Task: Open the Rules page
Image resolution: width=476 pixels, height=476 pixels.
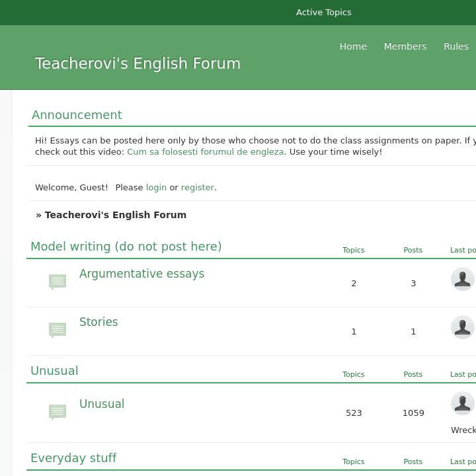Action: click(456, 46)
